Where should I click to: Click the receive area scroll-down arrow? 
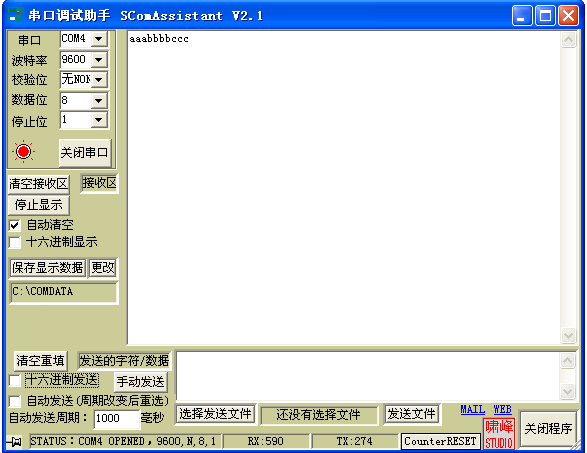(x=568, y=335)
